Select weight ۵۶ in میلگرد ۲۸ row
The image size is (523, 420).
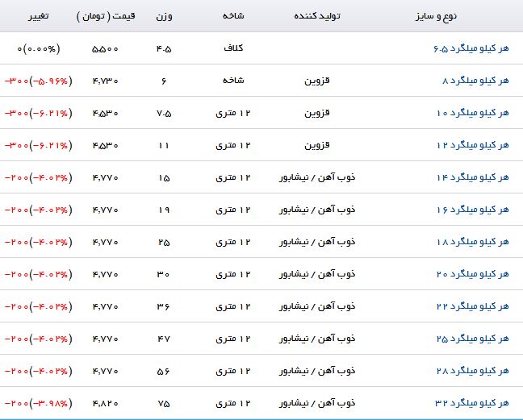163,372
